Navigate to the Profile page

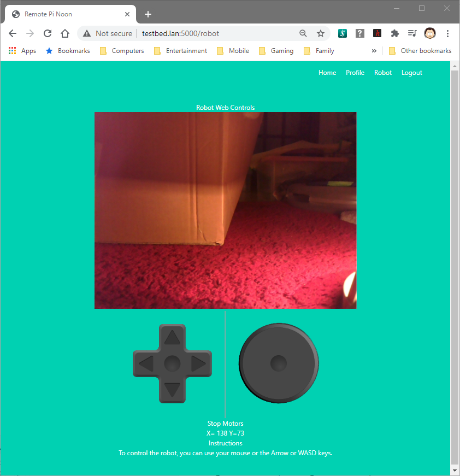click(355, 72)
